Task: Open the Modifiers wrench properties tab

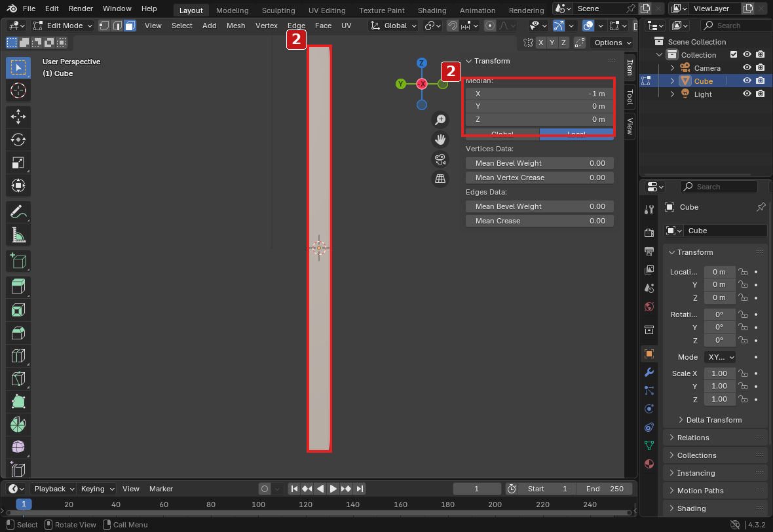Action: [x=649, y=372]
